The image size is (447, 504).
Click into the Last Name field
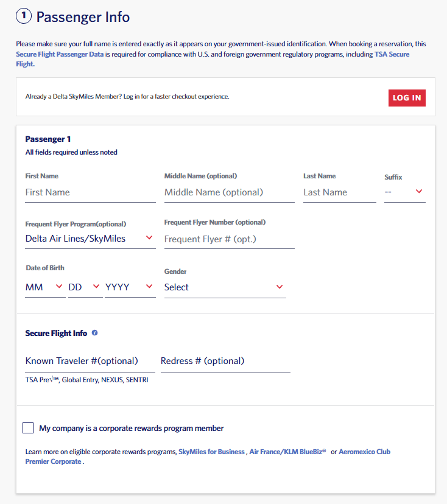pos(339,192)
